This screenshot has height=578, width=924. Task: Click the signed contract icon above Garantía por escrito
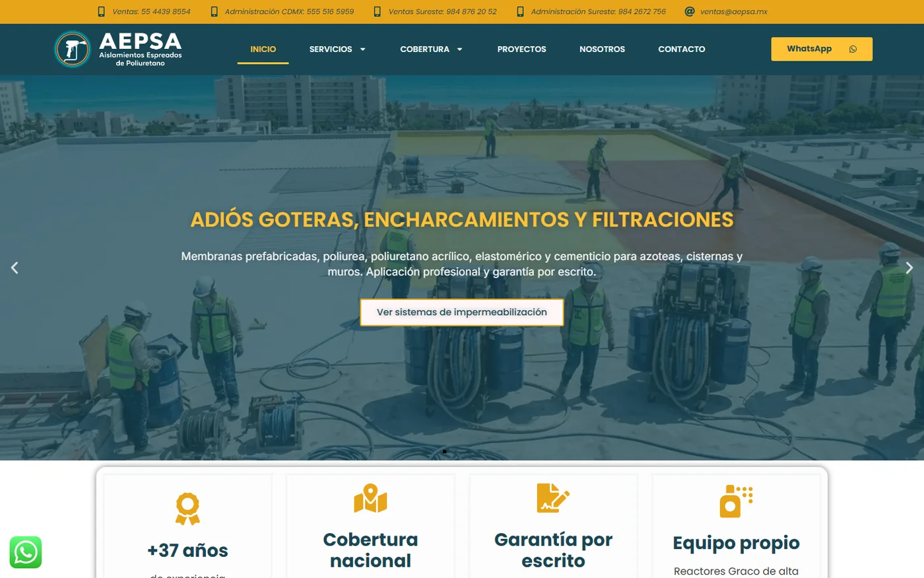tap(553, 499)
